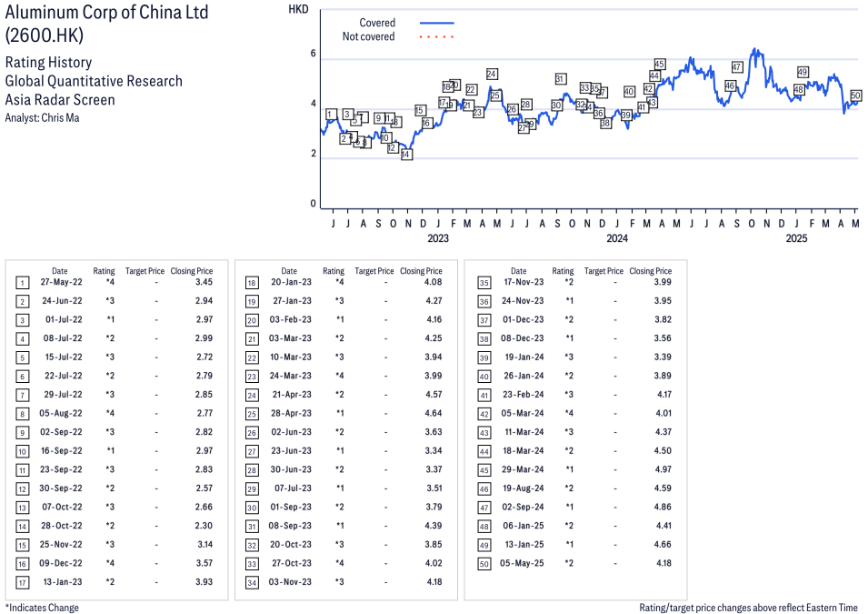Click the date 13-Jan-23
Screen dimensions: 868x614
63,582
